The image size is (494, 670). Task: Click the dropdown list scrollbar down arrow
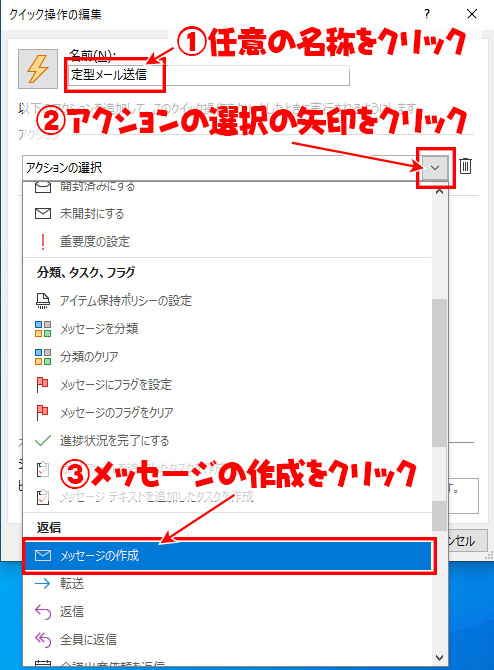(x=439, y=658)
